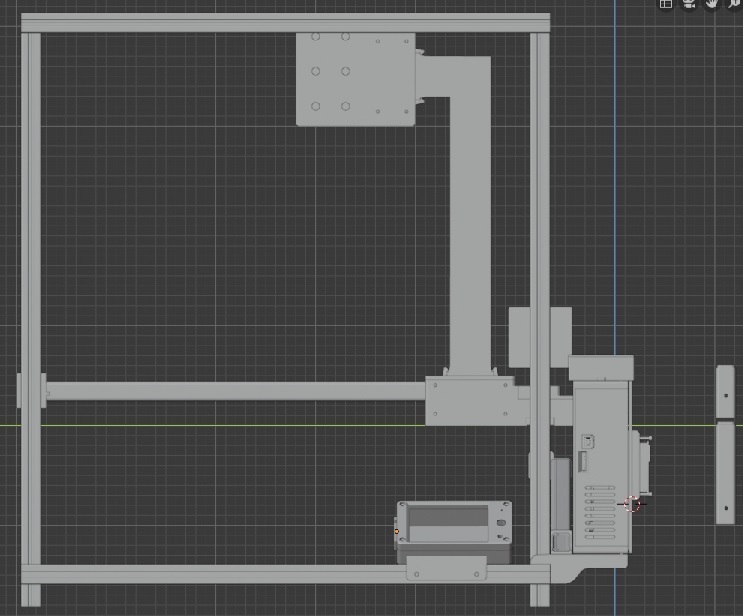743x616 pixels.
Task: Switch to camera view icon
Action: tap(689, 4)
